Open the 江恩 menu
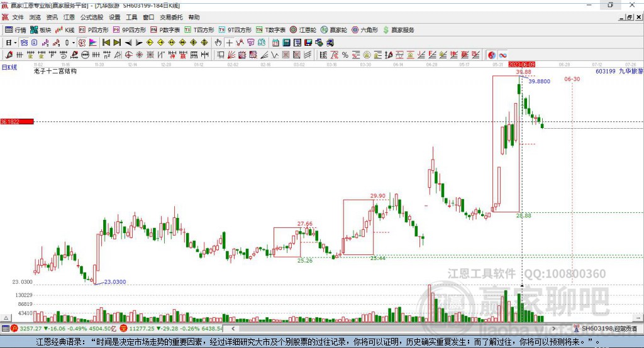644x348 pixels. [69, 17]
